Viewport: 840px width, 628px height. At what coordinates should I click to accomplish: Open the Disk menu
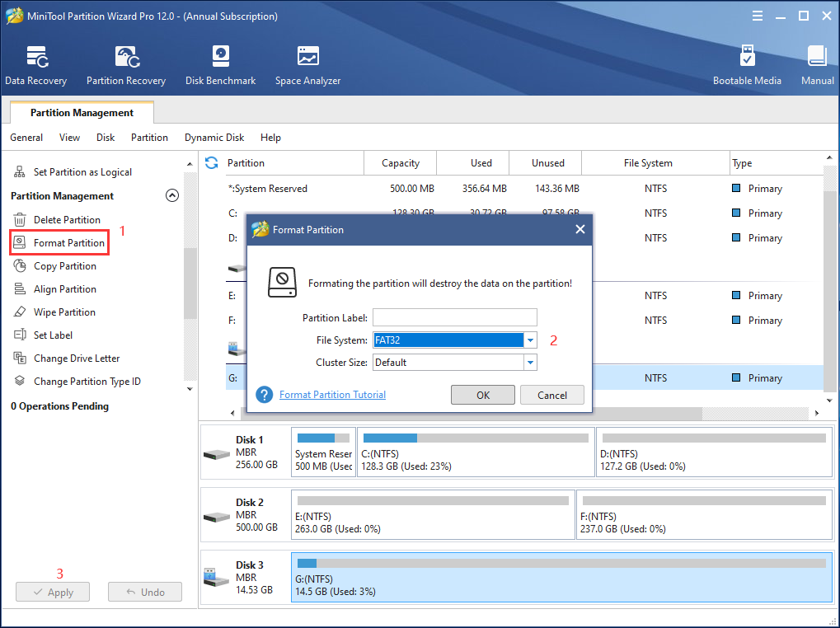pos(106,138)
